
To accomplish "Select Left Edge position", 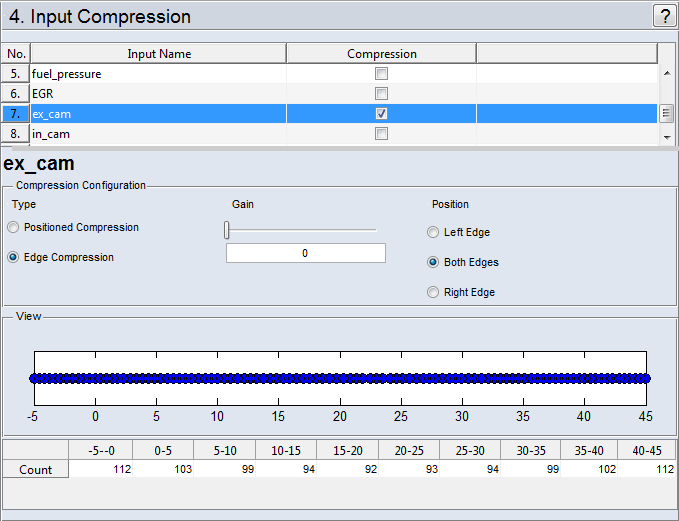I will (433, 233).
